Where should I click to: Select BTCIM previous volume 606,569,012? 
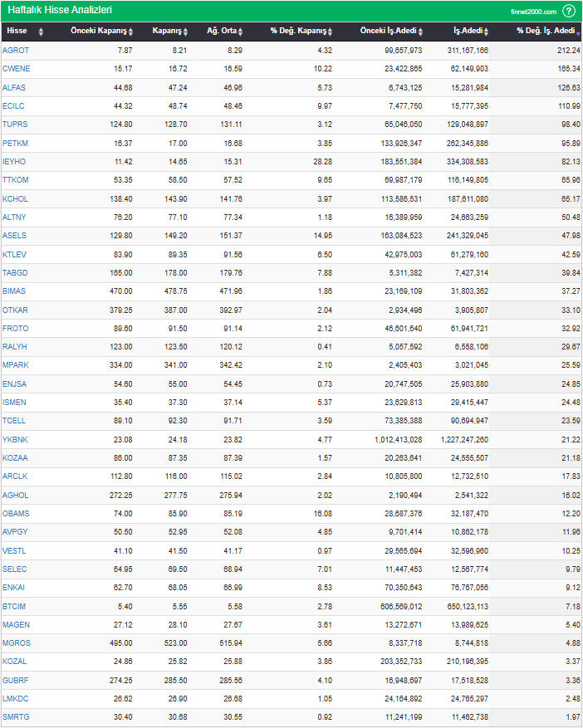(401, 606)
